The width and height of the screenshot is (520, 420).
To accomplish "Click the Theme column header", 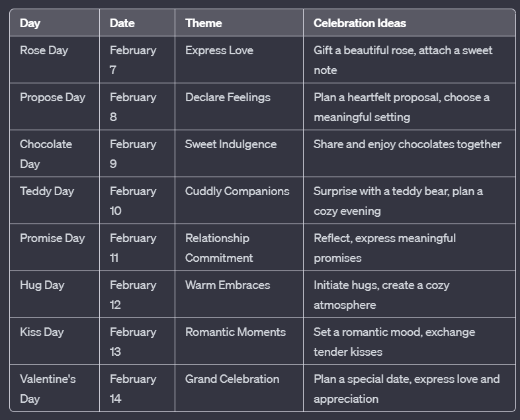I will [239, 22].
